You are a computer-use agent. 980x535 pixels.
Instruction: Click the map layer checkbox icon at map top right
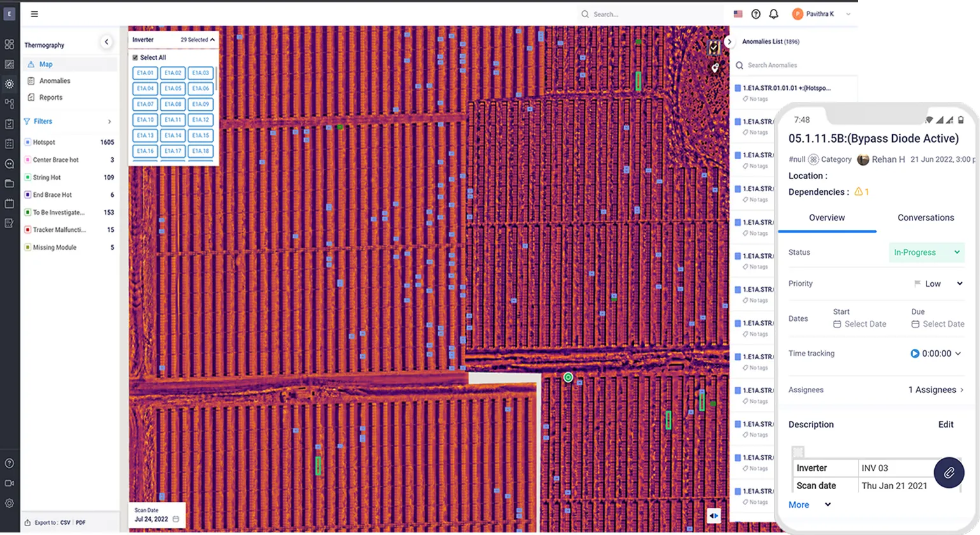coord(714,46)
